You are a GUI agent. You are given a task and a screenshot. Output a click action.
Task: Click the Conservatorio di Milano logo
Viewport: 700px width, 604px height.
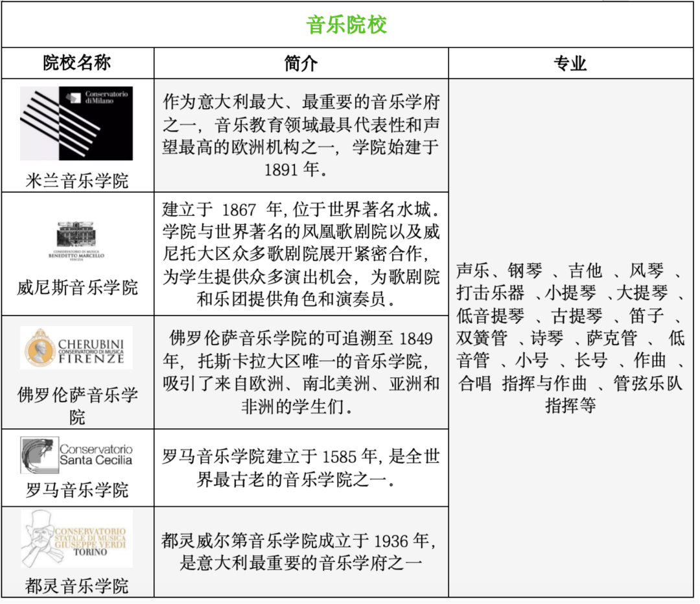tap(76, 123)
